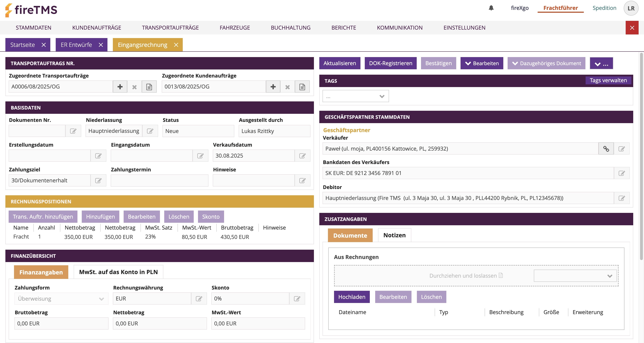Image resolution: width=644 pixels, height=343 pixels.
Task: Switch to MwSt. auf das Konto in PLN tab
Action: (118, 272)
